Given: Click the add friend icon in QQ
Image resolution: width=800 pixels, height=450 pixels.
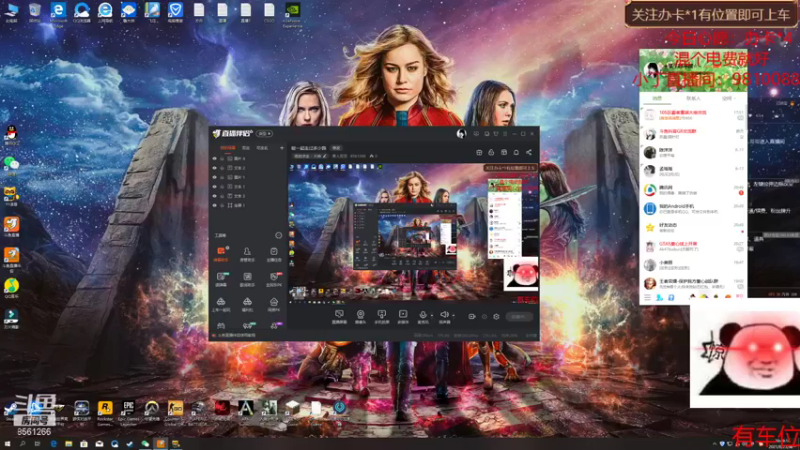Looking at the screenshot, I should (659, 297).
